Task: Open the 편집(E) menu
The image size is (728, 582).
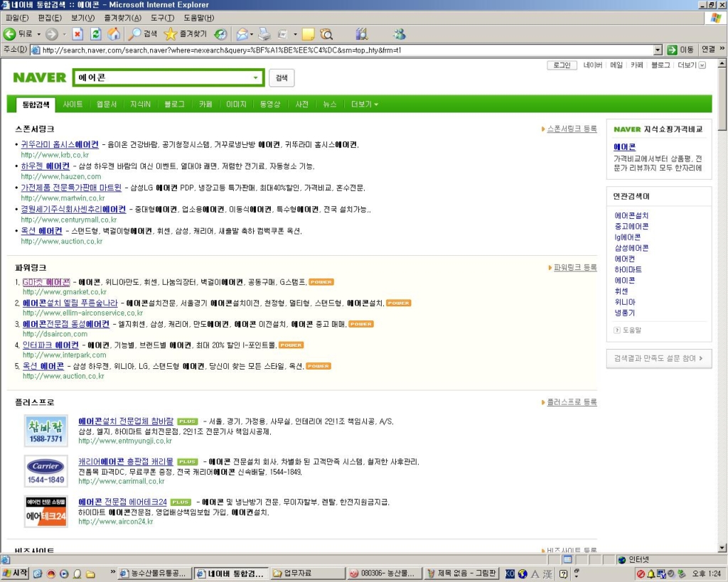Action: pos(50,18)
